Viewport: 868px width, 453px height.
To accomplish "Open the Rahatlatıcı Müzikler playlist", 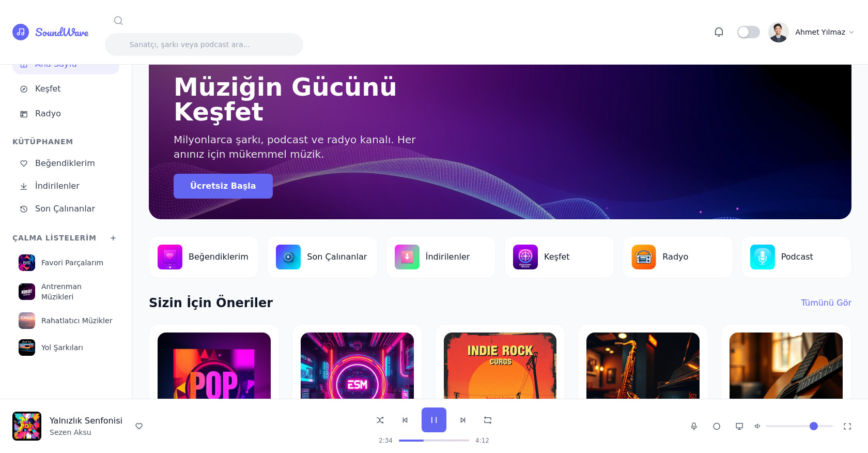I will [66, 321].
